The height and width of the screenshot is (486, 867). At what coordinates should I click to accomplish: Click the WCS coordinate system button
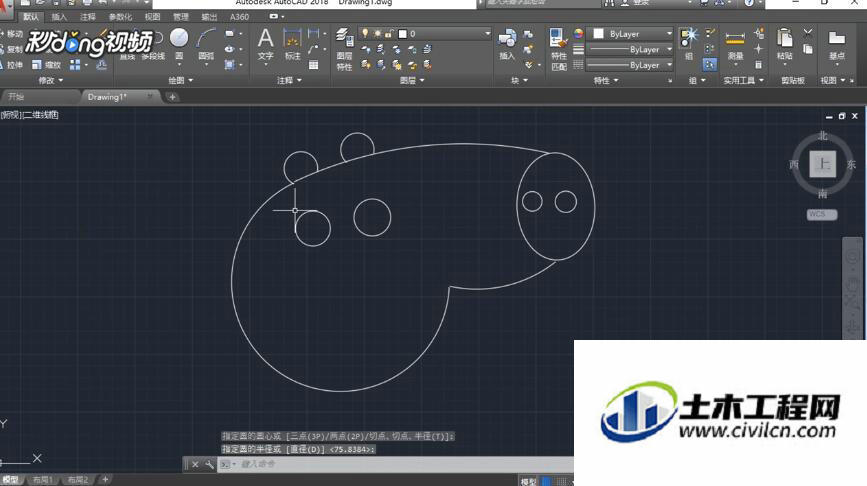pyautogui.click(x=822, y=214)
